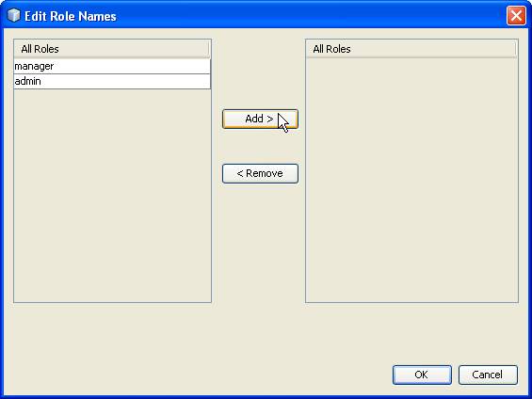Move the selected role right using Add
The image size is (532, 399).
[260, 119]
